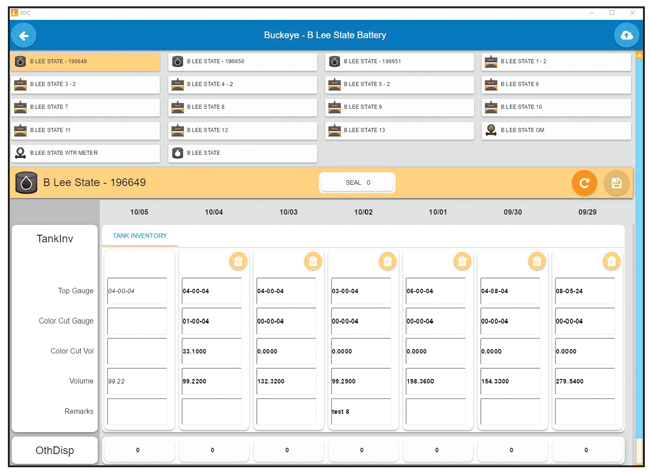This screenshot has height=473, width=650.
Task: Open the B LEE STATE GM meter
Action: pos(555,130)
